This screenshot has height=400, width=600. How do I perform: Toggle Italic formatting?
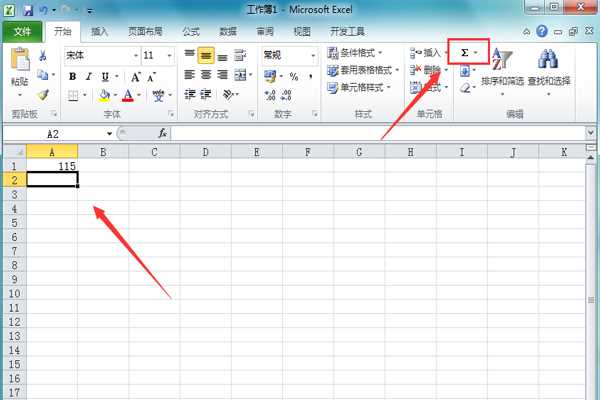tap(89, 75)
